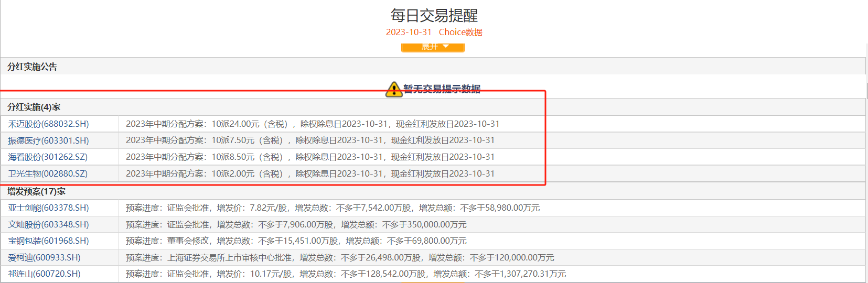Open 禾迈股份(688032.SH) stock link
This screenshot has height=283, width=868.
[48, 124]
